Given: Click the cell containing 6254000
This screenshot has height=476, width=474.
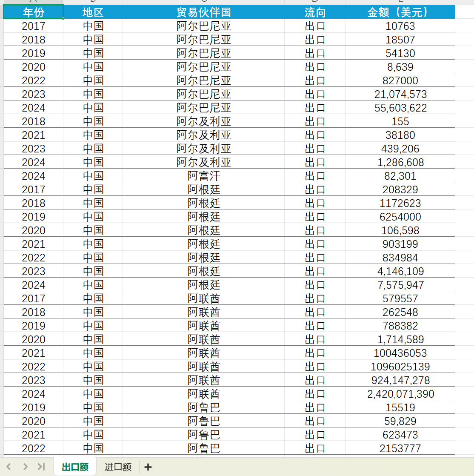Looking at the screenshot, I should coord(400,217).
